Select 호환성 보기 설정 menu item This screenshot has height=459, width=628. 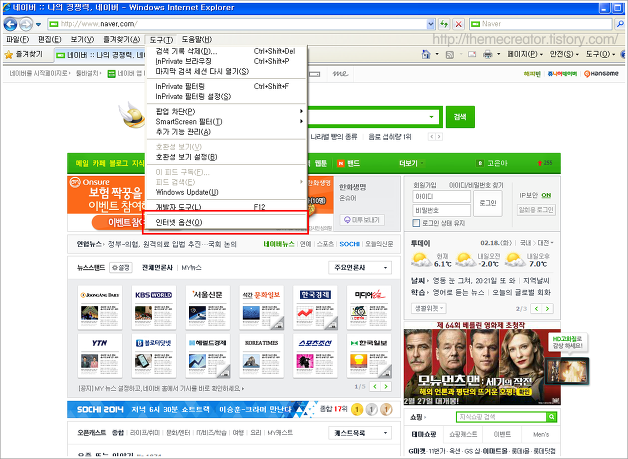tap(226, 157)
